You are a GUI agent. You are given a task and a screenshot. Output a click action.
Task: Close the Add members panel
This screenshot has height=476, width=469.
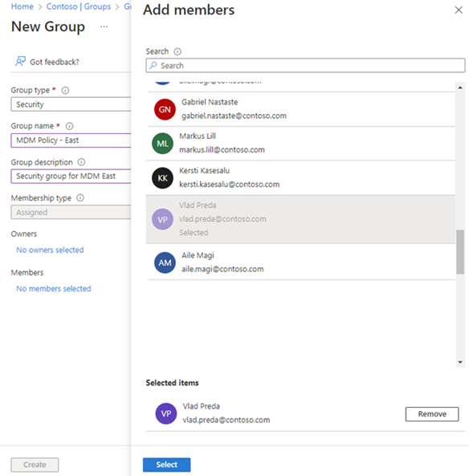pos(459,10)
